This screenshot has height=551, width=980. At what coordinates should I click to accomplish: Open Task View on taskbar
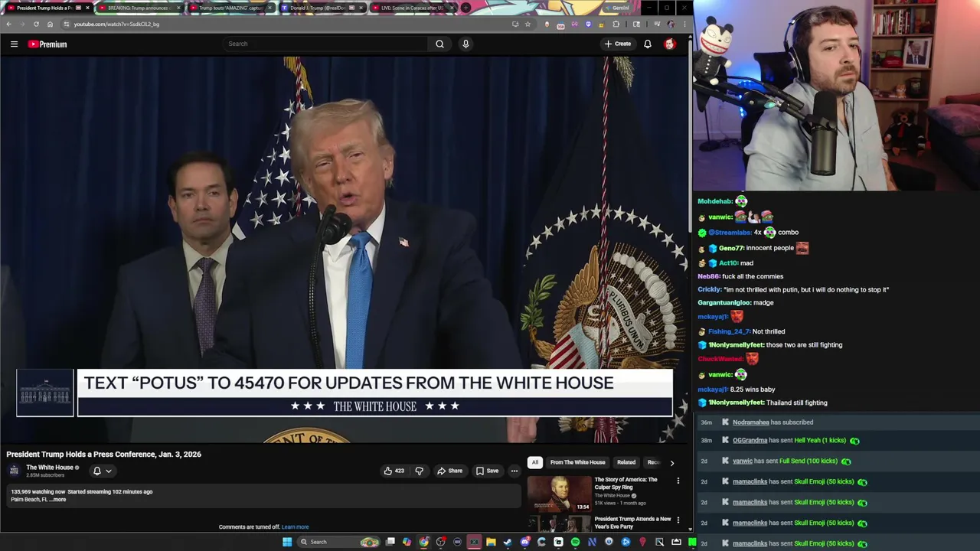click(x=390, y=542)
